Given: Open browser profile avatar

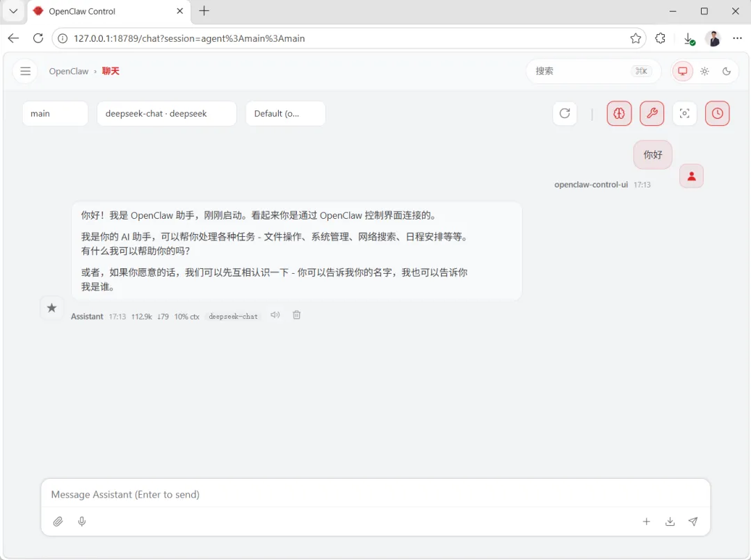Looking at the screenshot, I should [713, 39].
